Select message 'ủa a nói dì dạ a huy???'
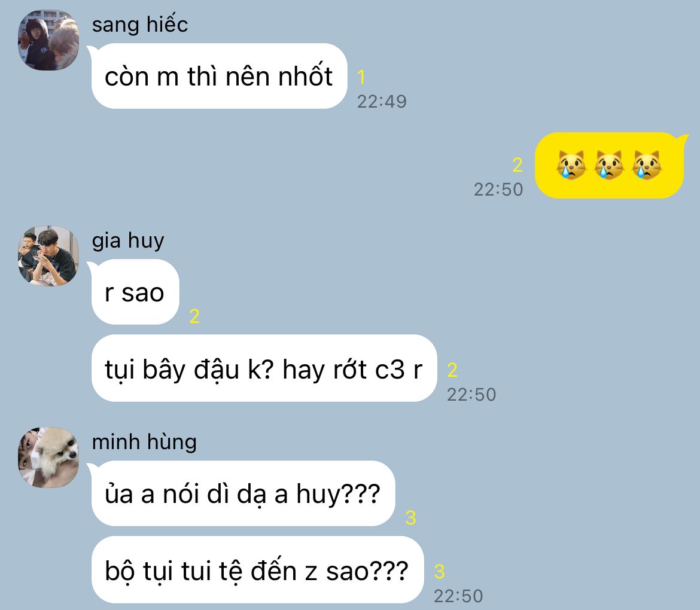Screen dimensions: 700x610 [244, 493]
